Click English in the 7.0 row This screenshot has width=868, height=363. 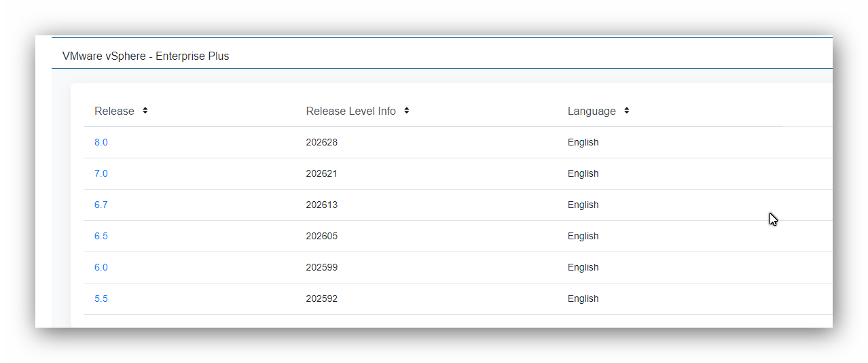tap(583, 174)
